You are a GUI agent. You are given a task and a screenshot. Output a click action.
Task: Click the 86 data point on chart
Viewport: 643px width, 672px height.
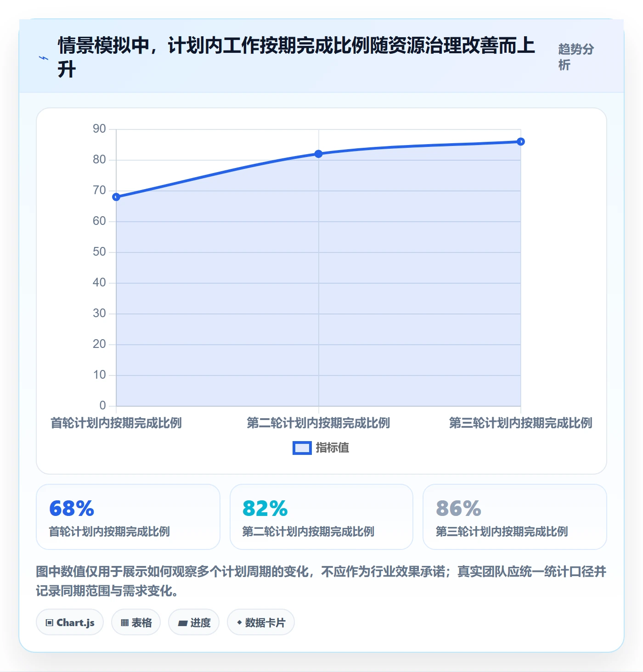[x=520, y=141]
